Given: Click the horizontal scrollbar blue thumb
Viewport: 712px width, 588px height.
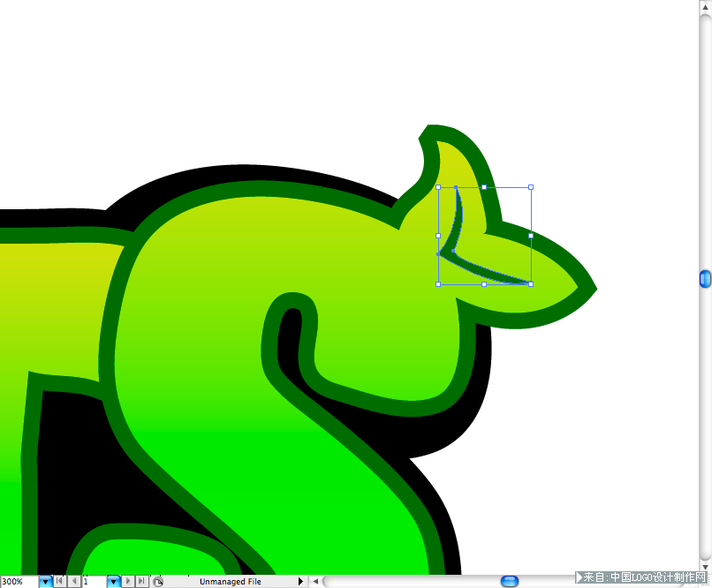Looking at the screenshot, I should tap(510, 581).
